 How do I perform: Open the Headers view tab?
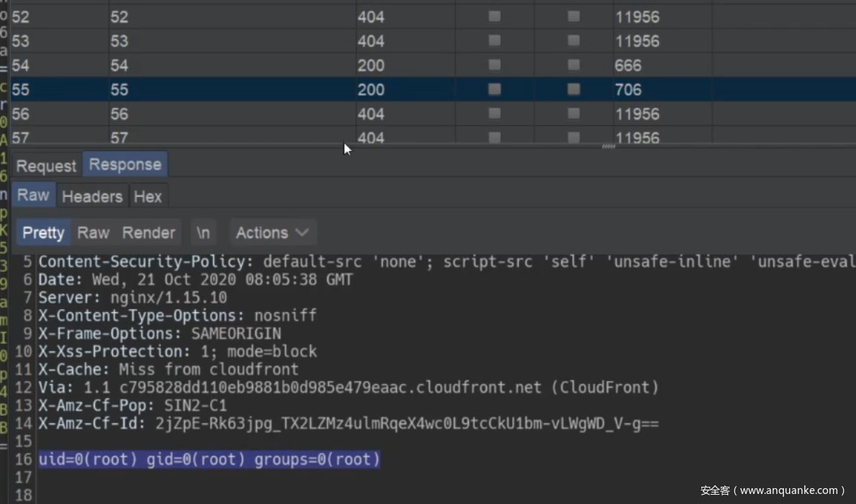coord(92,196)
